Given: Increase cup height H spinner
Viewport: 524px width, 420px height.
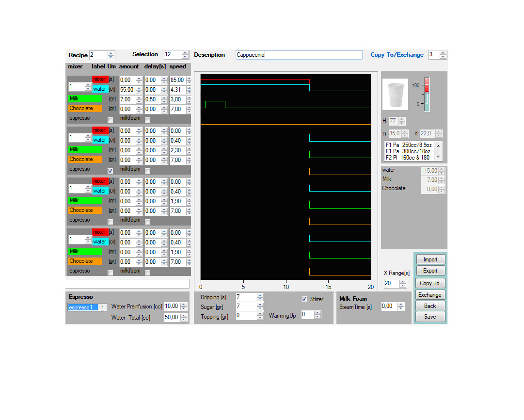Looking at the screenshot, I should click(402, 119).
